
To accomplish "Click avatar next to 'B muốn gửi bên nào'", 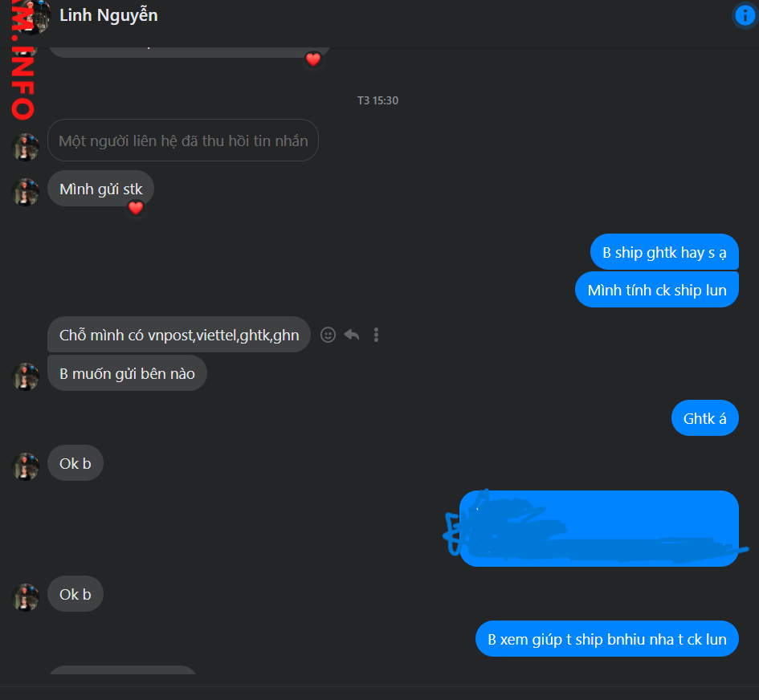I will 25,376.
